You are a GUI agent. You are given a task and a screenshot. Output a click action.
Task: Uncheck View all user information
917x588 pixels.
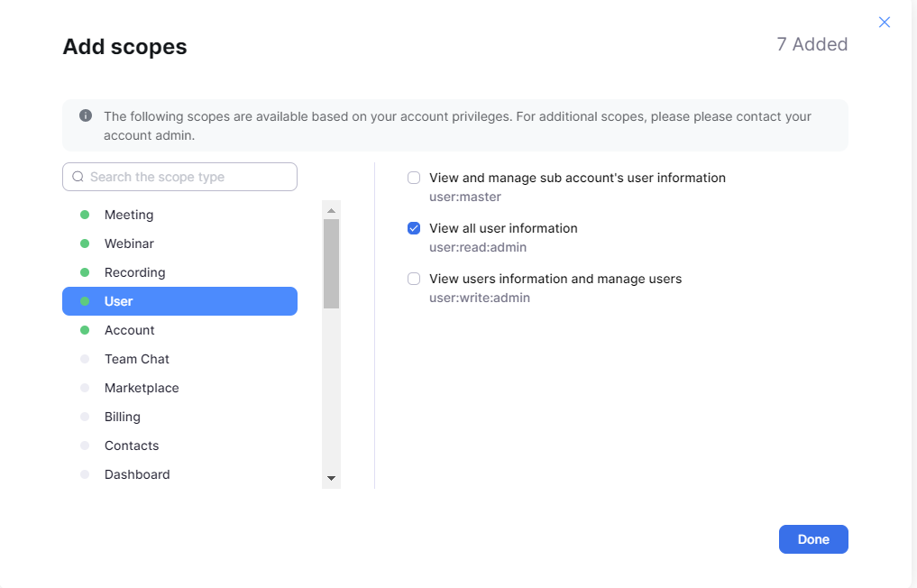[x=414, y=228]
